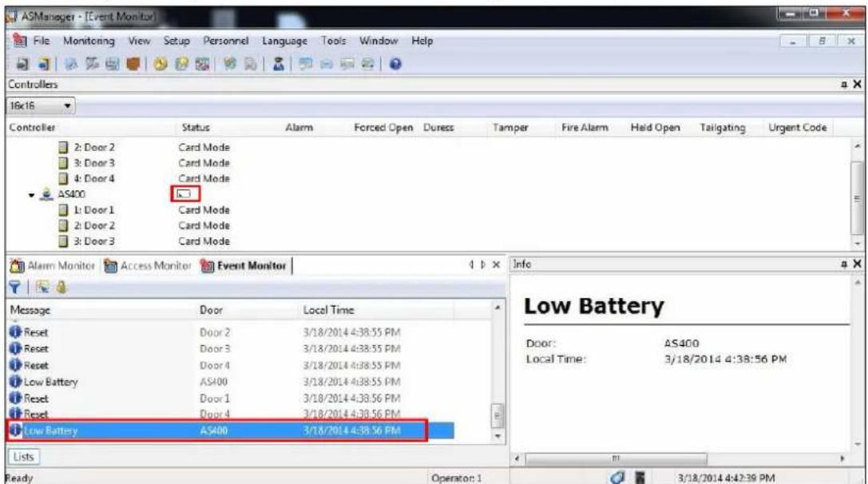The image size is (868, 484).
Task: Switch to the Alarm Monitor tab
Action: [54, 266]
